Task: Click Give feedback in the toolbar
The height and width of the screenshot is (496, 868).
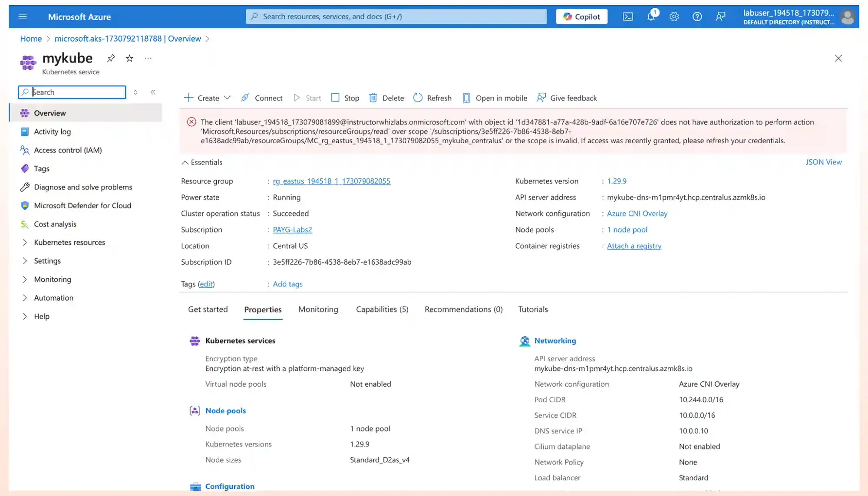Action: click(x=567, y=98)
